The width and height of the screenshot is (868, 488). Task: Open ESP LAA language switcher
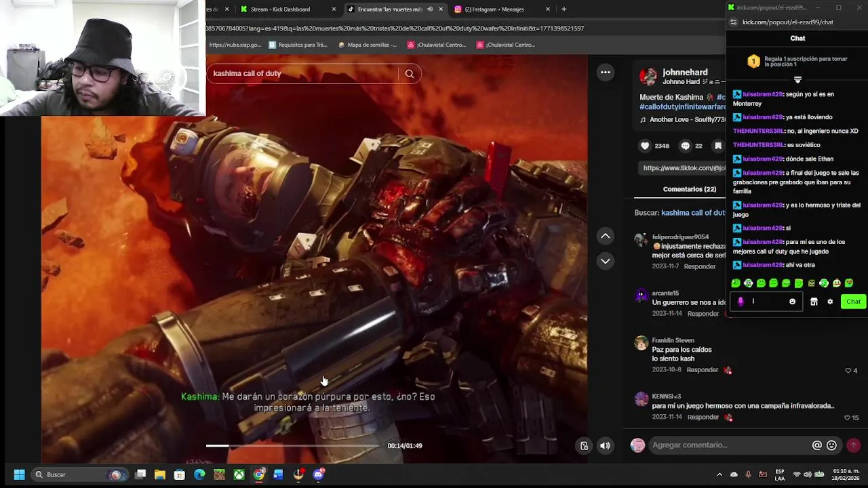coord(780,474)
